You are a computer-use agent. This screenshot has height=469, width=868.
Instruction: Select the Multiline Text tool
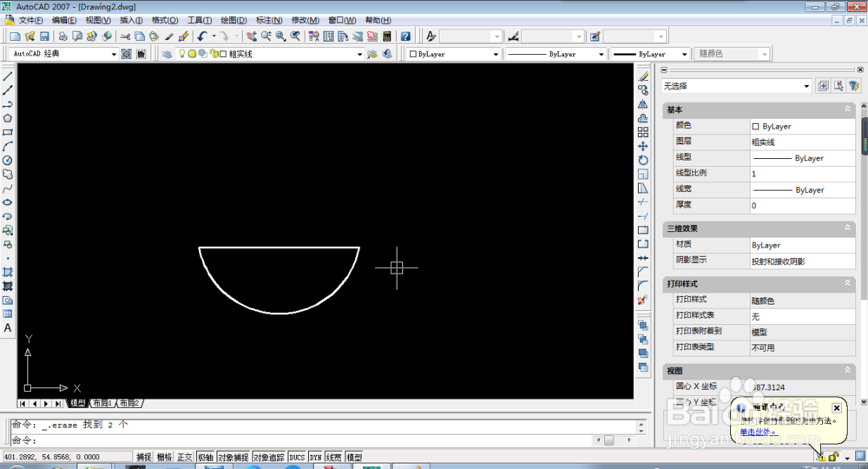[8, 327]
